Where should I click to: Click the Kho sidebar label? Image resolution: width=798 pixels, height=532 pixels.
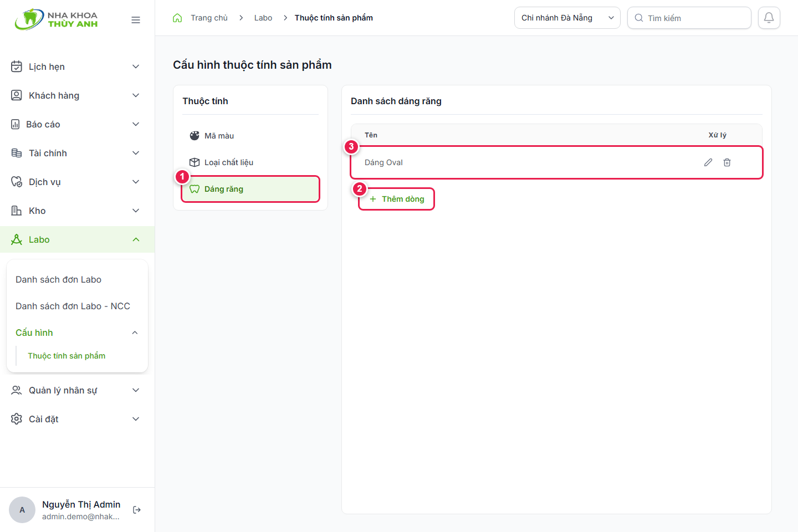(37, 211)
